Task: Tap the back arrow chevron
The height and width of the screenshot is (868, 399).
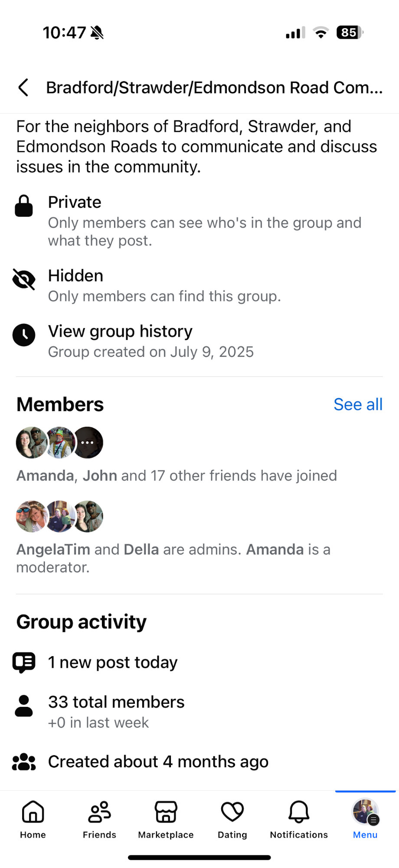Action: coord(23,87)
